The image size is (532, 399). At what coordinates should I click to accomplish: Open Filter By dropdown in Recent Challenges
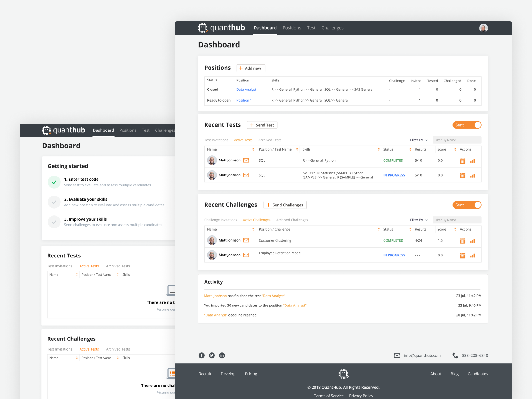(x=419, y=220)
